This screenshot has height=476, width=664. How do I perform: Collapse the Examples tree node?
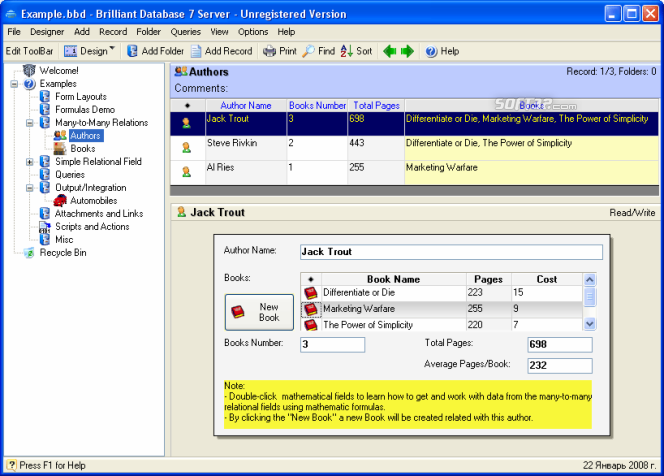[14, 84]
